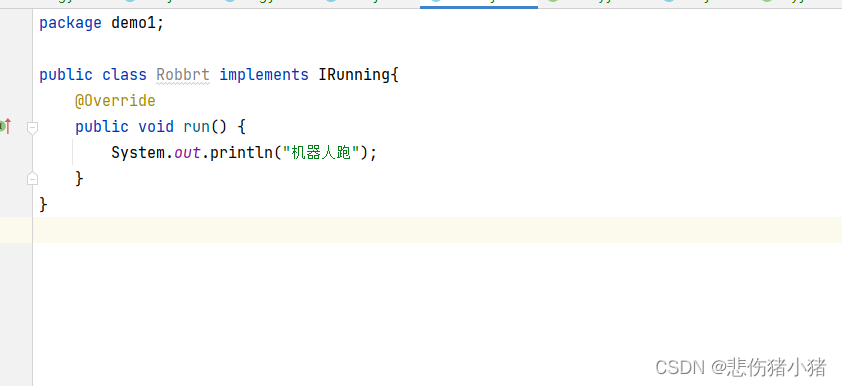Place cursor on the highlighted empty last line

point(437,230)
